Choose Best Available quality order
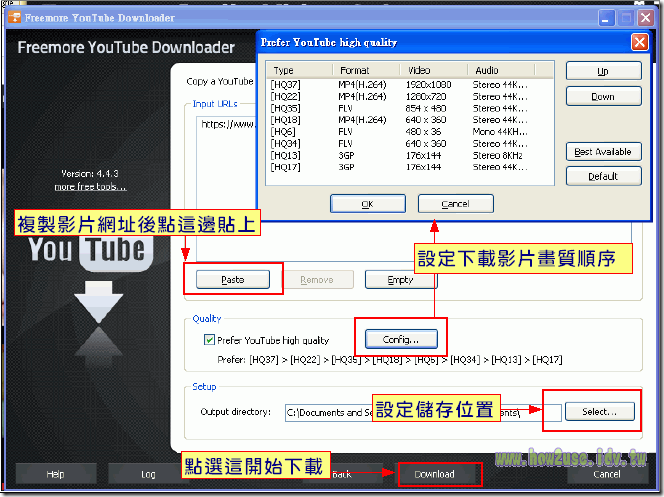This screenshot has width=664, height=497. pos(603,152)
